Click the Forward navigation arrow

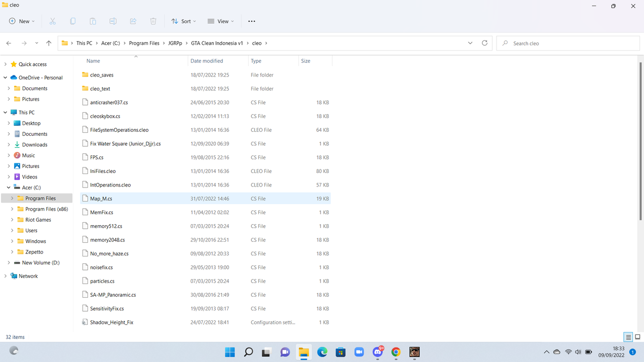point(24,43)
